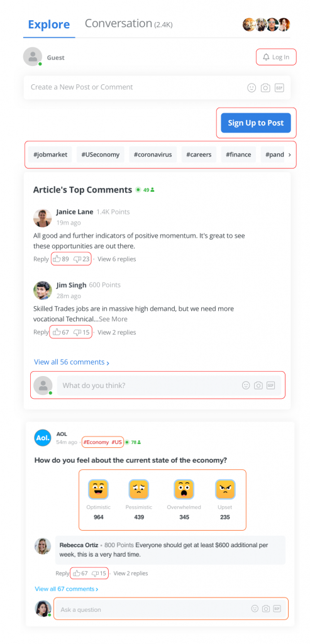Expand View 6 replies under Janice Lane
310x644 pixels.
coord(116,259)
